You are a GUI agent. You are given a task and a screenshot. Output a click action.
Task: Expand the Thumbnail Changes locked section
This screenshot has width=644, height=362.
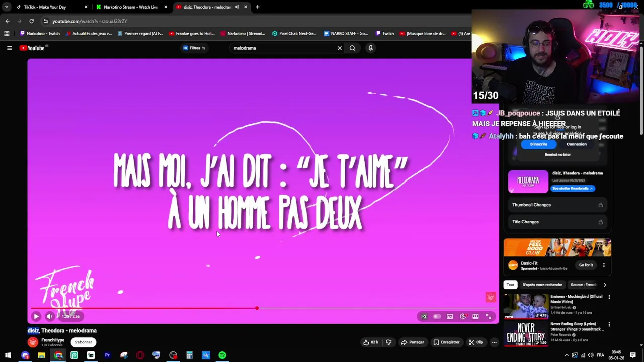(557, 205)
